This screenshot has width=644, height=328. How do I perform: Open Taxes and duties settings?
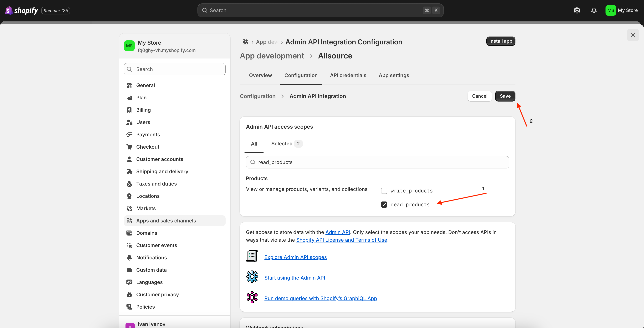[x=156, y=184]
